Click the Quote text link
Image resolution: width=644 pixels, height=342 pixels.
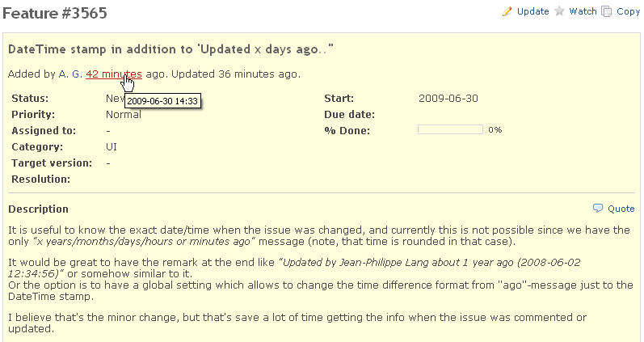[x=621, y=209]
